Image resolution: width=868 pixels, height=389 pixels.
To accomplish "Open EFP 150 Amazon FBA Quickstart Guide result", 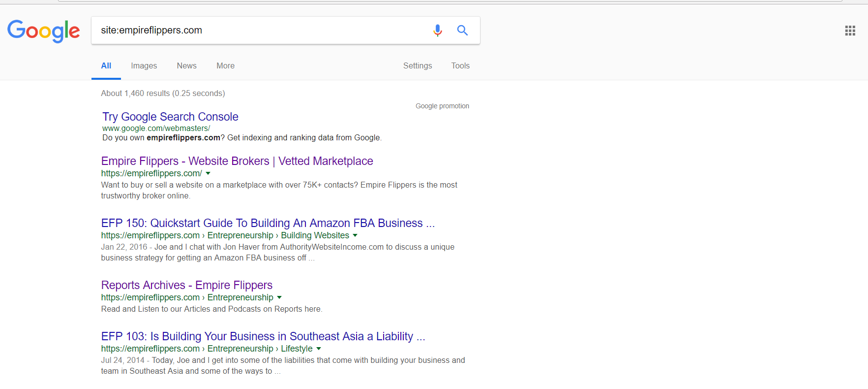I will point(268,223).
